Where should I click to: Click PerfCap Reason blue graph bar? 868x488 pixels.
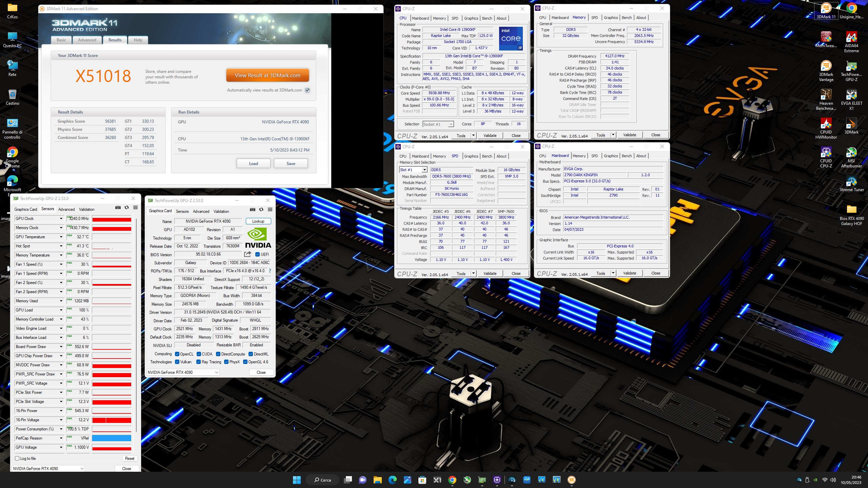click(x=112, y=438)
